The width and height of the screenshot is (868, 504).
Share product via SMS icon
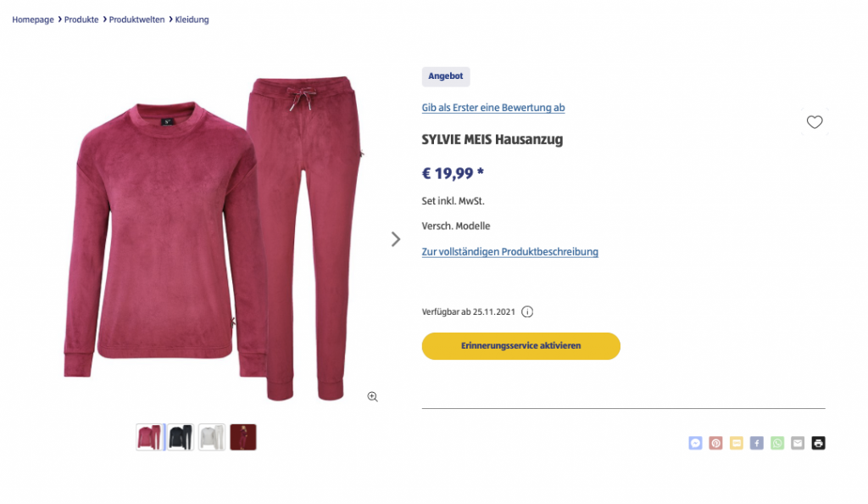[737, 443]
